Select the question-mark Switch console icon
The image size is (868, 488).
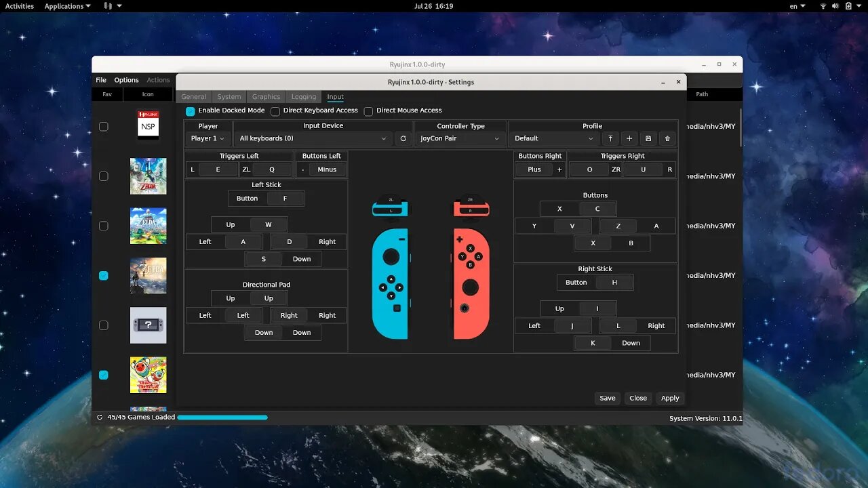pyautogui.click(x=148, y=325)
